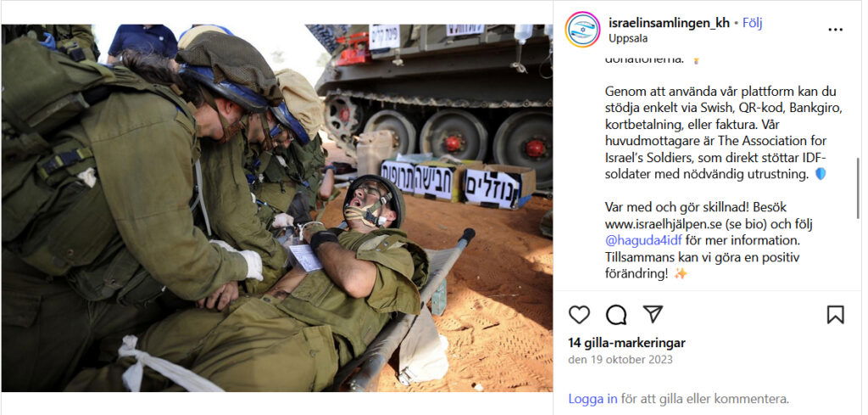The image size is (868, 415).
Task: Open the israelinsamlingen_kh profile avatar
Action: point(582,30)
